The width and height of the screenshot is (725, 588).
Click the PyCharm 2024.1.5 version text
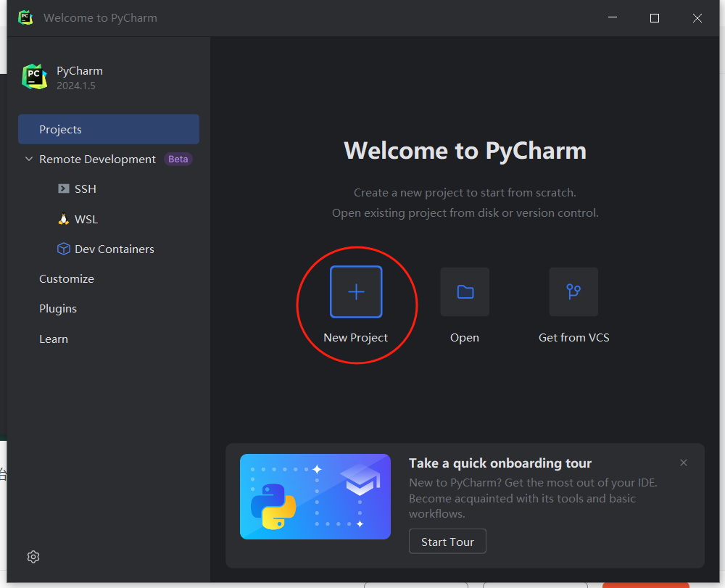[x=76, y=86]
